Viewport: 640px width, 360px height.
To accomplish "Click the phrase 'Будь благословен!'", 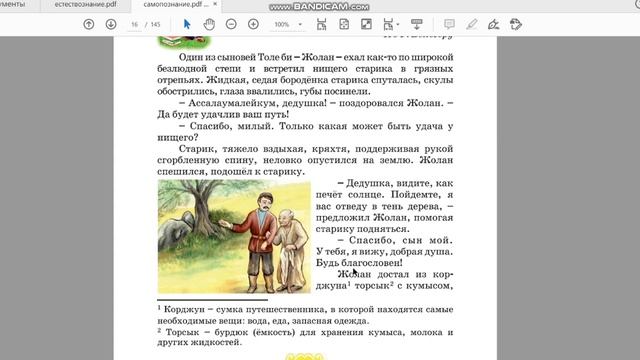I will click(359, 263).
